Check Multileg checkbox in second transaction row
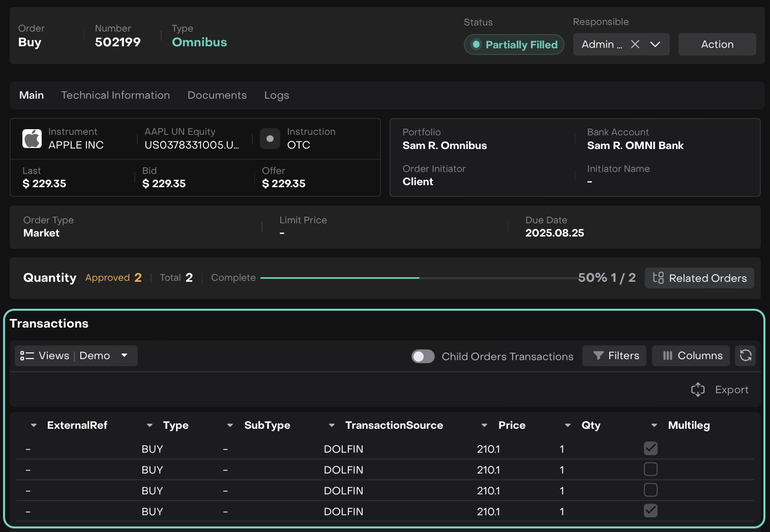Image resolution: width=770 pixels, height=532 pixels. click(650, 469)
